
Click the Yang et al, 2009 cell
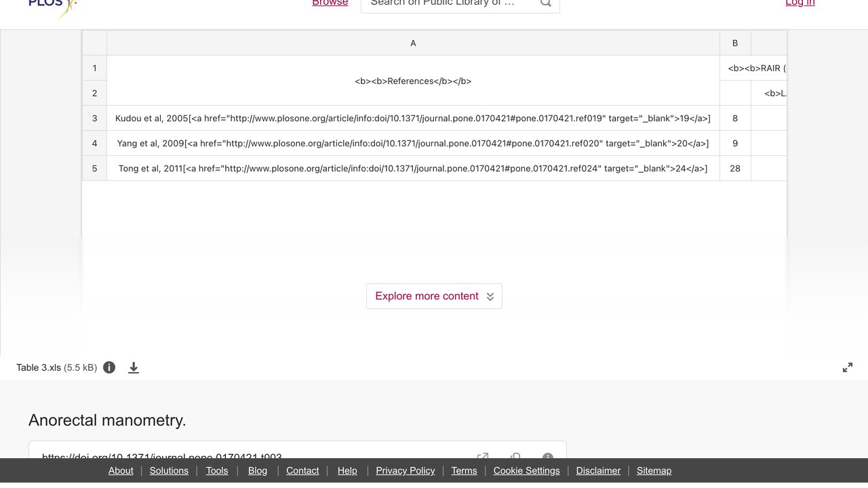pyautogui.click(x=413, y=143)
